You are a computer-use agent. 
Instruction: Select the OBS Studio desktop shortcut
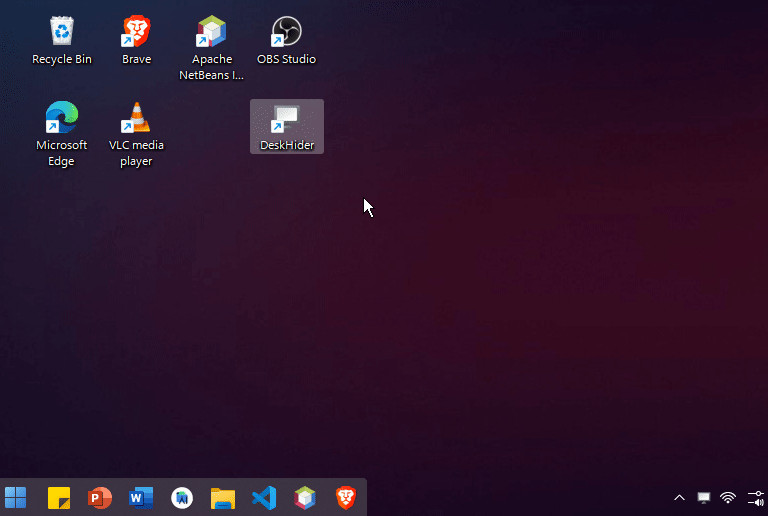287,41
